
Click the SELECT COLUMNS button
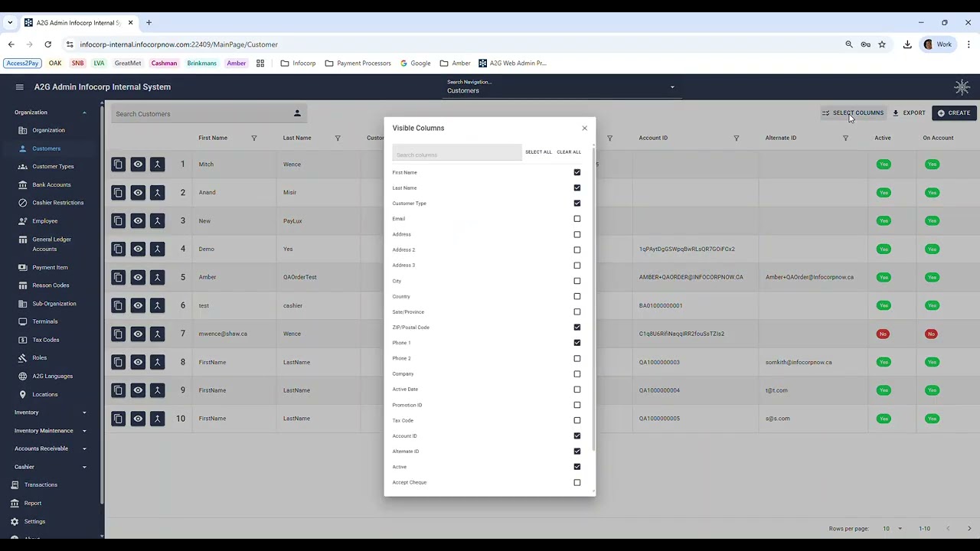pos(853,113)
